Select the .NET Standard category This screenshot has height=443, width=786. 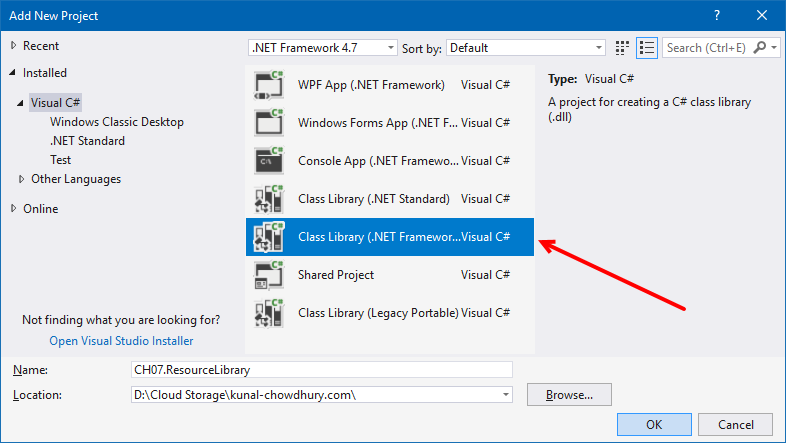click(x=87, y=141)
